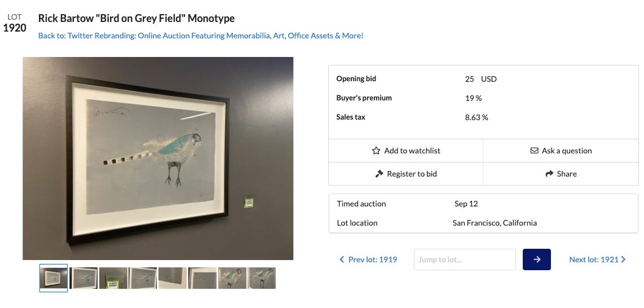The height and width of the screenshot is (308, 644).
Task: Click the gavel icon for Register to bid
Action: [x=380, y=174]
